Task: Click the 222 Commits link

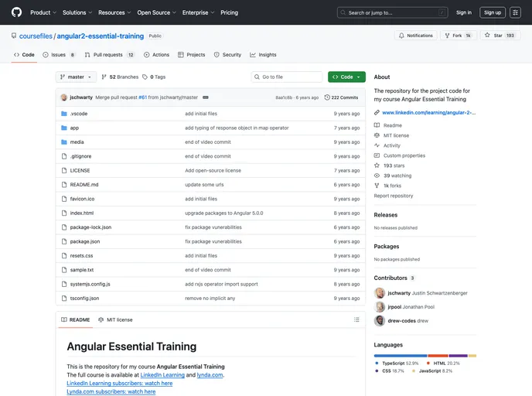Action: (341, 97)
